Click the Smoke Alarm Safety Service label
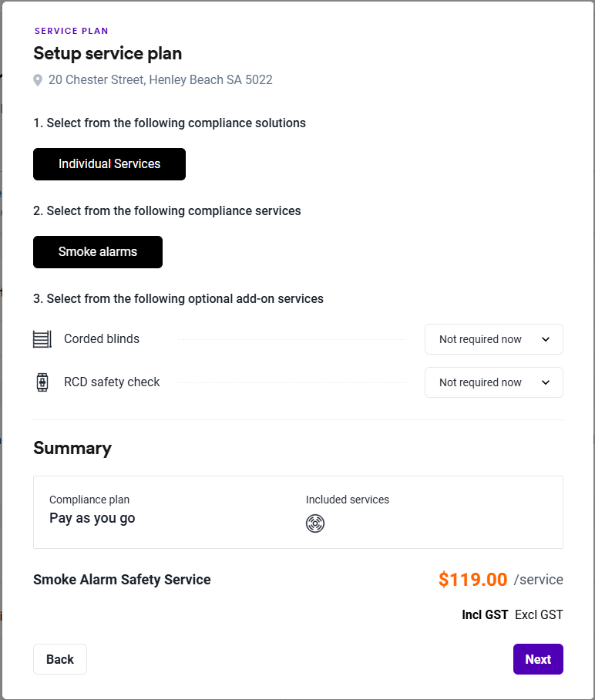Image resolution: width=595 pixels, height=700 pixels. click(x=122, y=580)
